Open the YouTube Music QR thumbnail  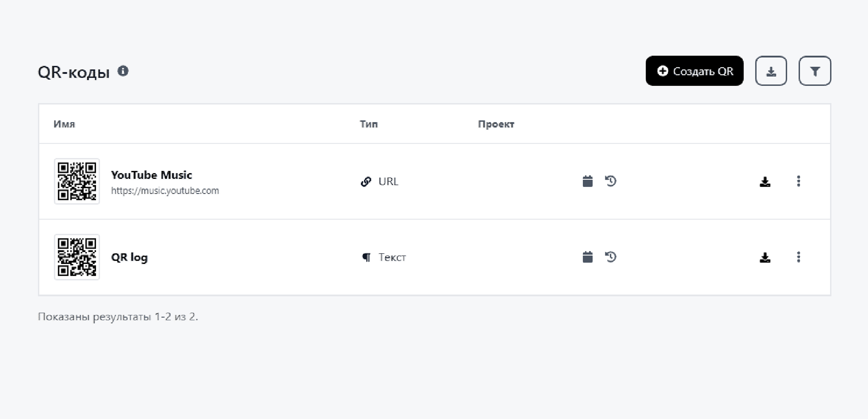(x=77, y=181)
